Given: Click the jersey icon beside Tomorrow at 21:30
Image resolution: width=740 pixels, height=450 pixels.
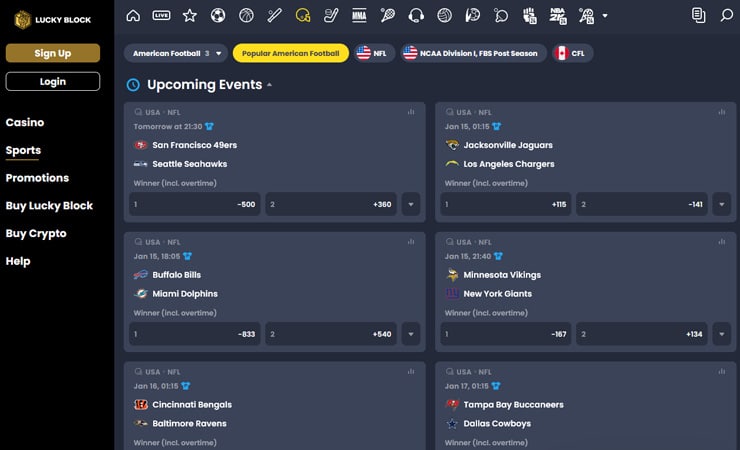Looking at the screenshot, I should (209, 126).
